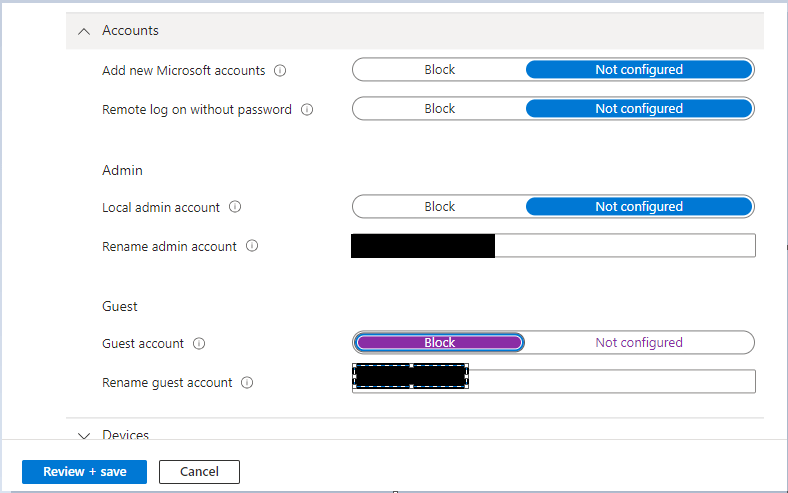Click info icon next to Add new Microsoft accounts

click(x=280, y=71)
